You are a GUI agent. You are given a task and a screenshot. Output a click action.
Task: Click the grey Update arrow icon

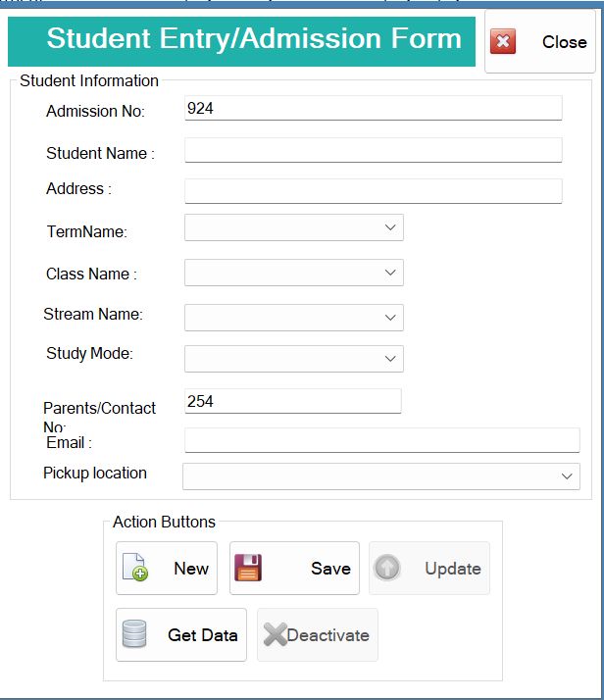386,568
